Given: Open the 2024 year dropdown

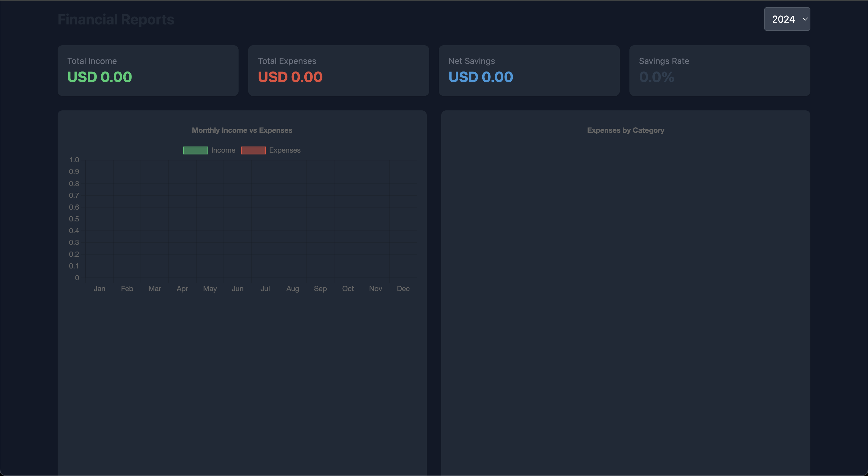Looking at the screenshot, I should (787, 19).
